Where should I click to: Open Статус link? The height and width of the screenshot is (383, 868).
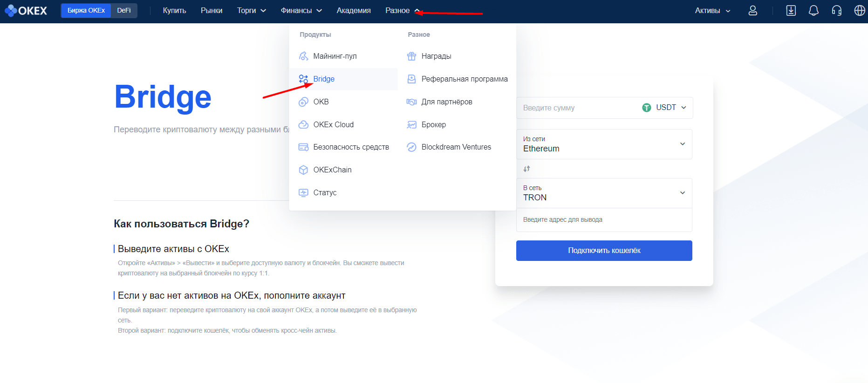[325, 192]
